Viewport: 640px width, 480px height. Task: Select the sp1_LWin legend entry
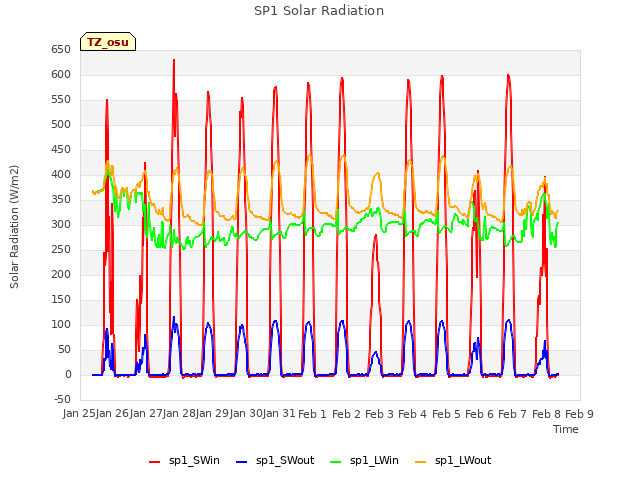[x=364, y=461]
